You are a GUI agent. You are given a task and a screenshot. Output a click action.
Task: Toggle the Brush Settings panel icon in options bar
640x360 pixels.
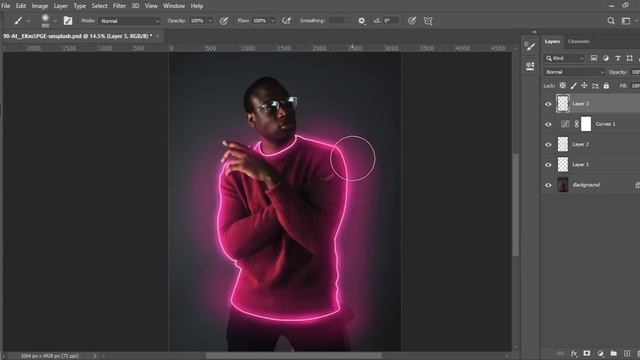[68, 21]
